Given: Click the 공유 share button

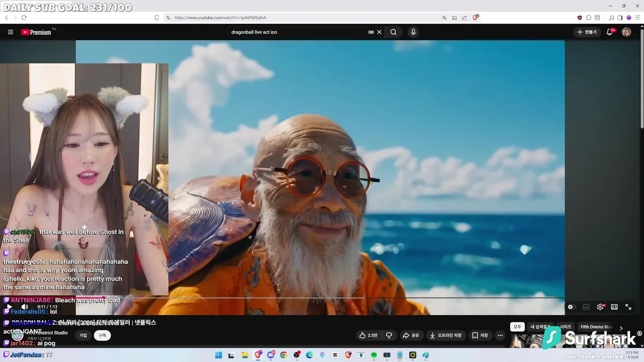Looking at the screenshot, I should pyautogui.click(x=411, y=335).
